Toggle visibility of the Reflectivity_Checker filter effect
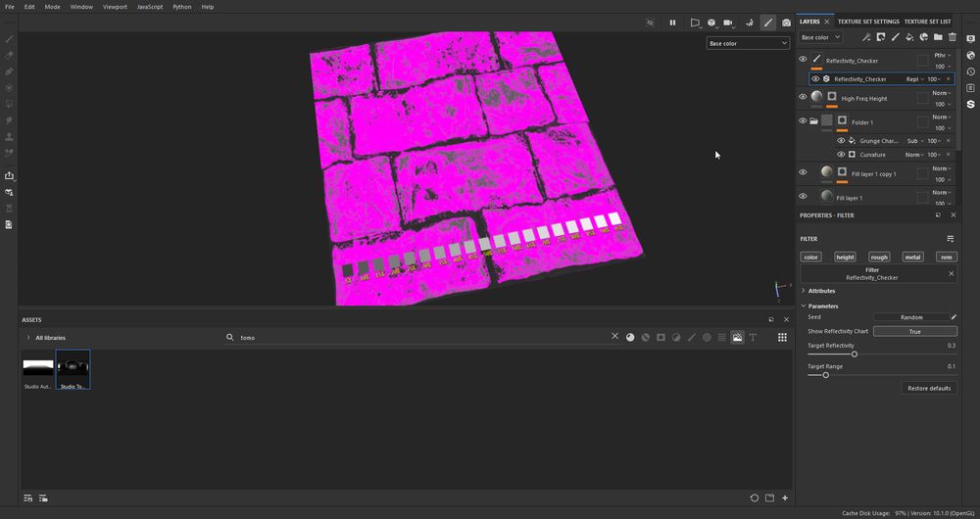The image size is (980, 519). point(815,78)
